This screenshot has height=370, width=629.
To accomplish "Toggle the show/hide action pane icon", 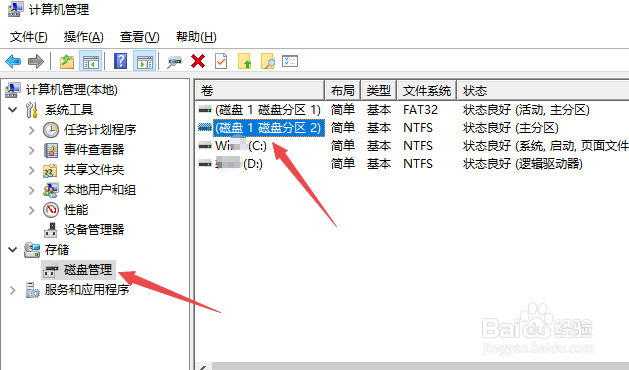I will pyautogui.click(x=144, y=61).
